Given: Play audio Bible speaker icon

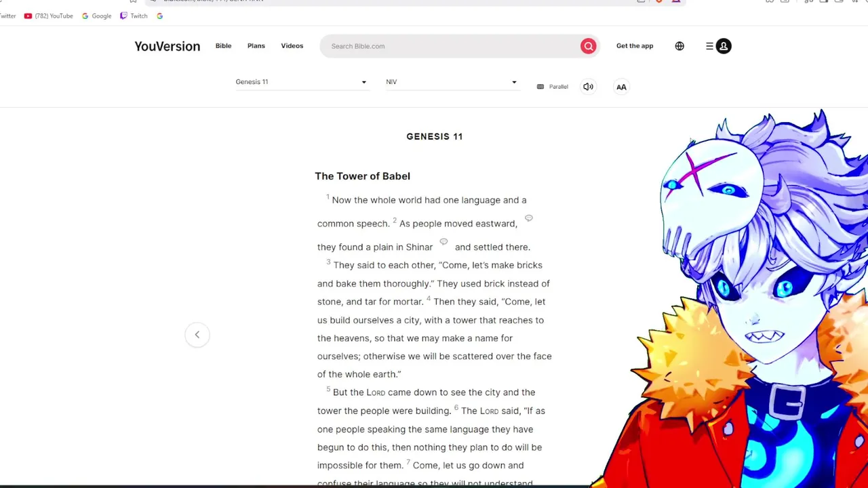Looking at the screenshot, I should [588, 87].
